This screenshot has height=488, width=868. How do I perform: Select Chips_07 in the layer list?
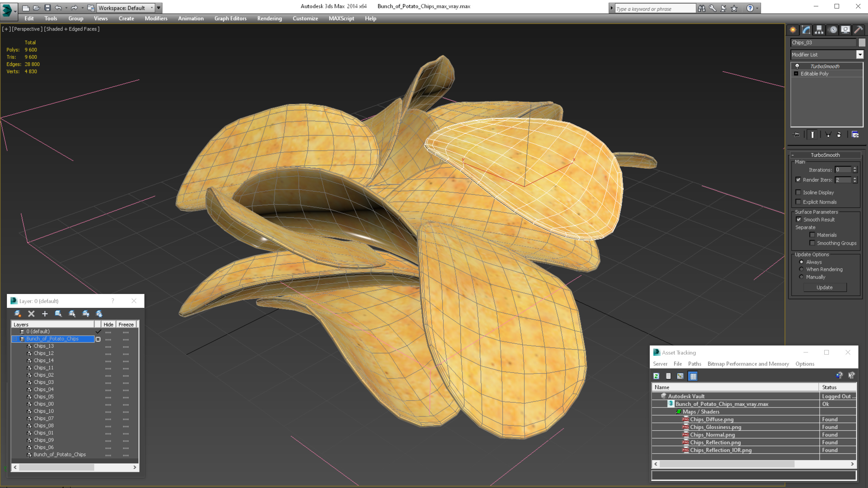43,418
